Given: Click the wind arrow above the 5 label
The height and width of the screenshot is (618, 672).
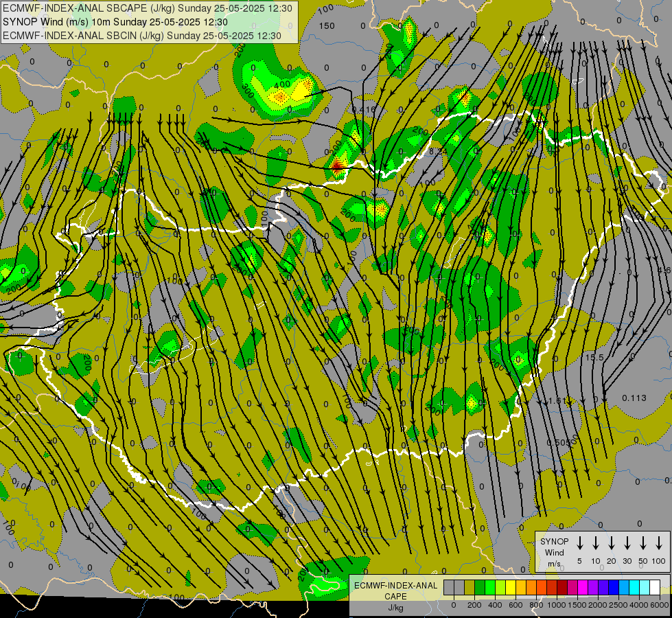Looking at the screenshot, I should tap(579, 542).
